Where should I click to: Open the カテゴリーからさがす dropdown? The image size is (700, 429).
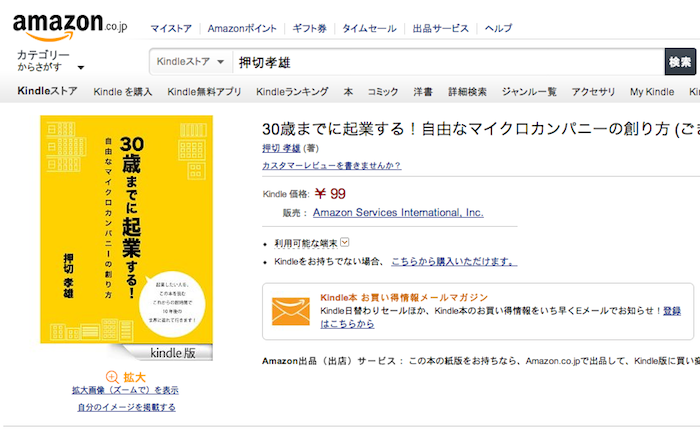tap(50, 61)
